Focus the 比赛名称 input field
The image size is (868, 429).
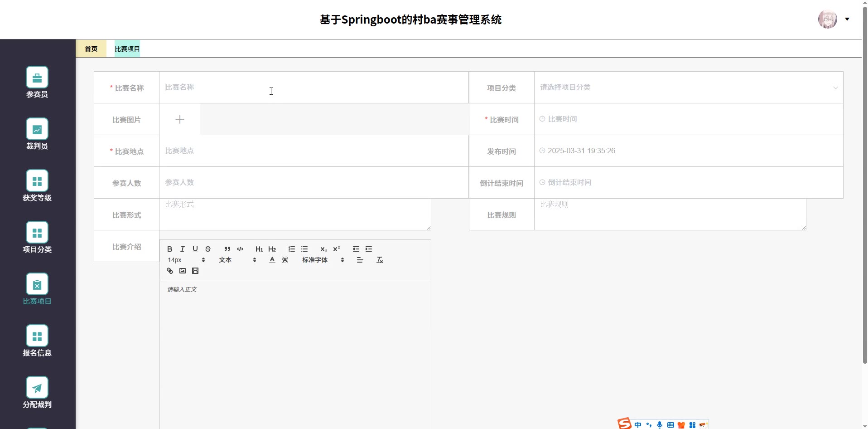pyautogui.click(x=314, y=87)
